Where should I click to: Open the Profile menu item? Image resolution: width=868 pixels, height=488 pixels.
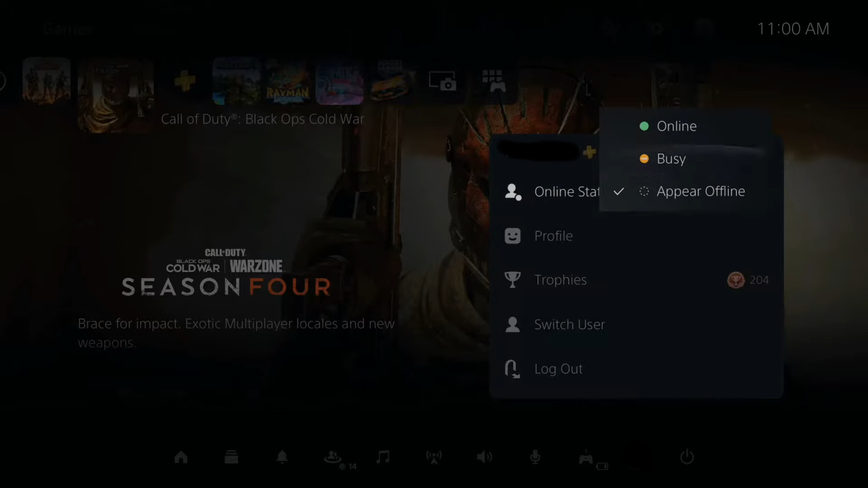pos(553,235)
